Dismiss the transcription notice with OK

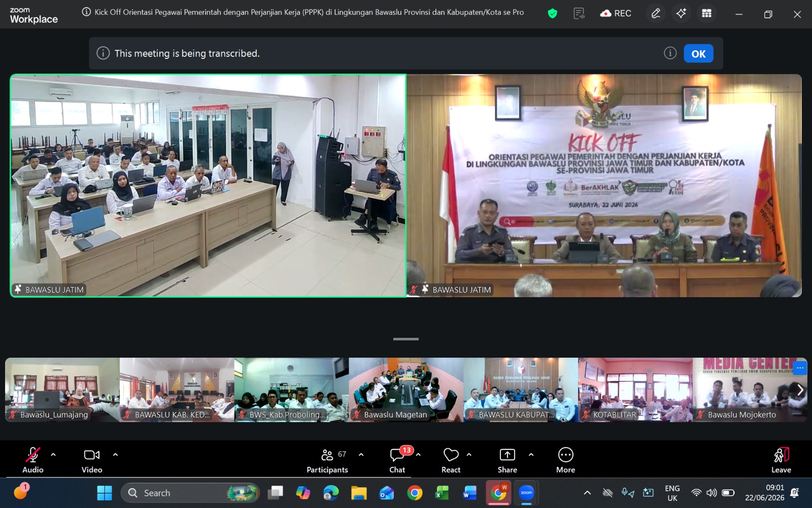coord(698,53)
